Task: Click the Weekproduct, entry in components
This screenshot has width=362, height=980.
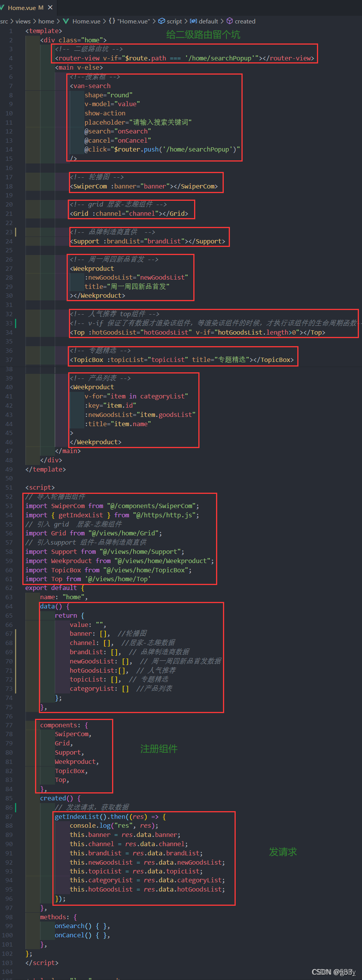Action: click(x=77, y=762)
